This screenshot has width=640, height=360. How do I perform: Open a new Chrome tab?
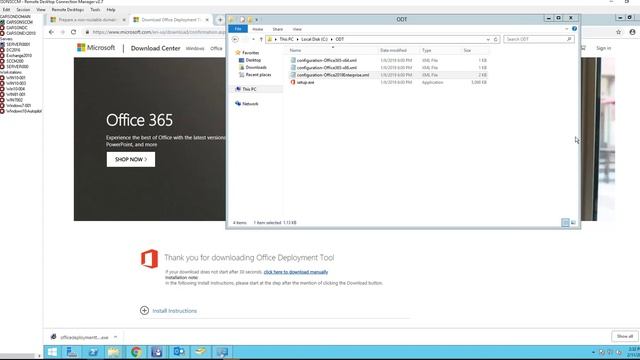220,20
